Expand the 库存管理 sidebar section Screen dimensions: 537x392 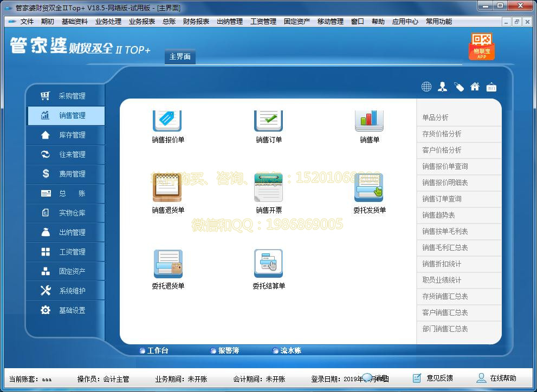[65, 135]
